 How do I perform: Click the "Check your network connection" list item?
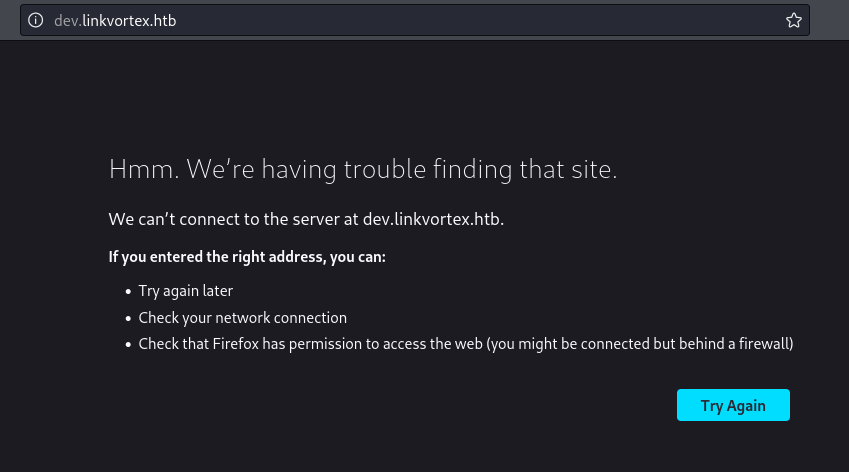[x=242, y=318]
